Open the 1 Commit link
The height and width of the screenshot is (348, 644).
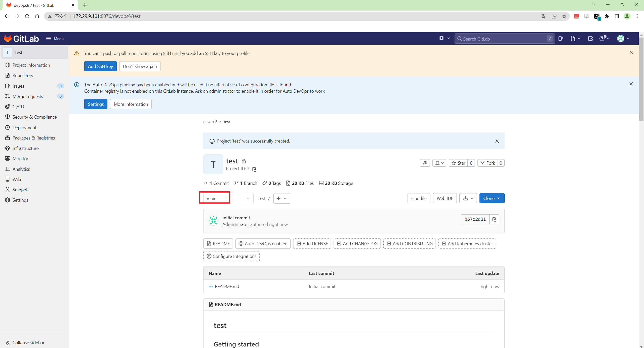click(x=216, y=183)
